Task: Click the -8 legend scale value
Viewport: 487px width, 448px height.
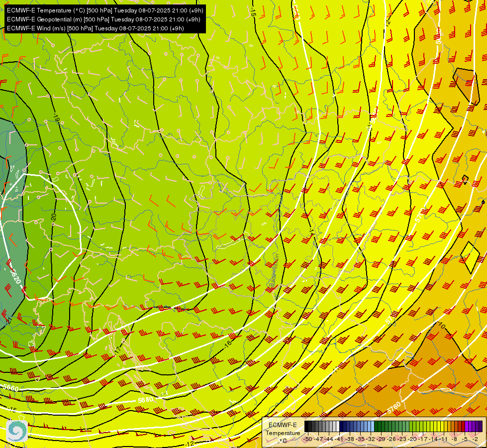Action: (454, 439)
